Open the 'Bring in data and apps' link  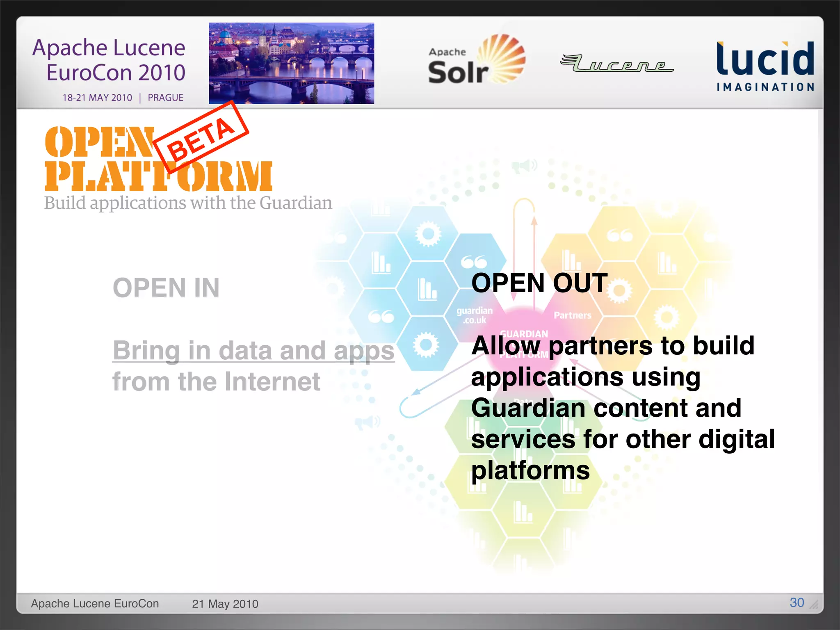point(253,351)
